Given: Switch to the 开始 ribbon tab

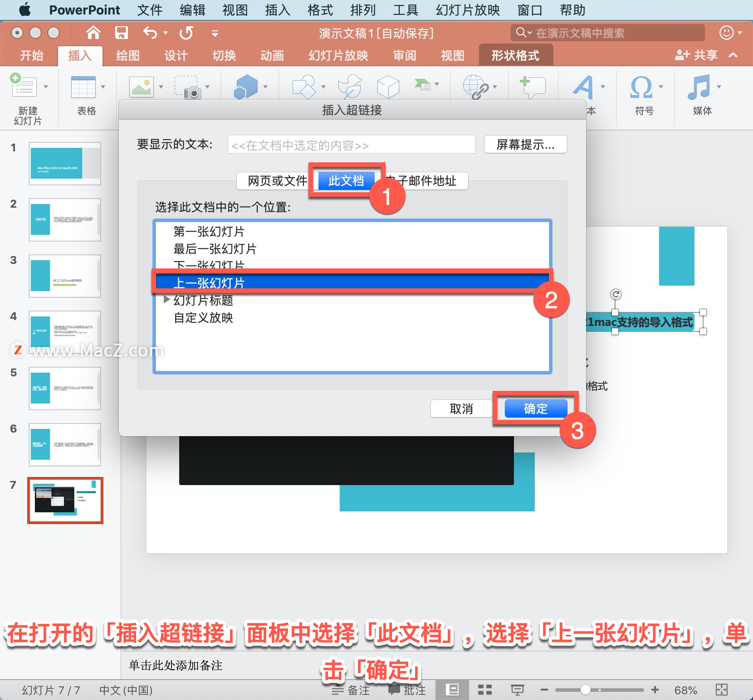Looking at the screenshot, I should 32,56.
